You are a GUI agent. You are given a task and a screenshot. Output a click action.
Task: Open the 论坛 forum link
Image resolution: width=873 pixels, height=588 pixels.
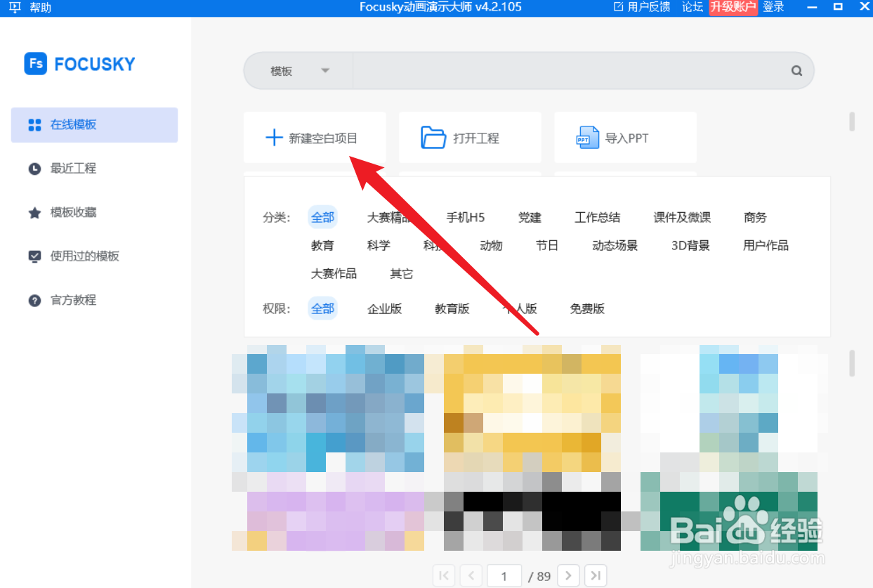tap(693, 7)
